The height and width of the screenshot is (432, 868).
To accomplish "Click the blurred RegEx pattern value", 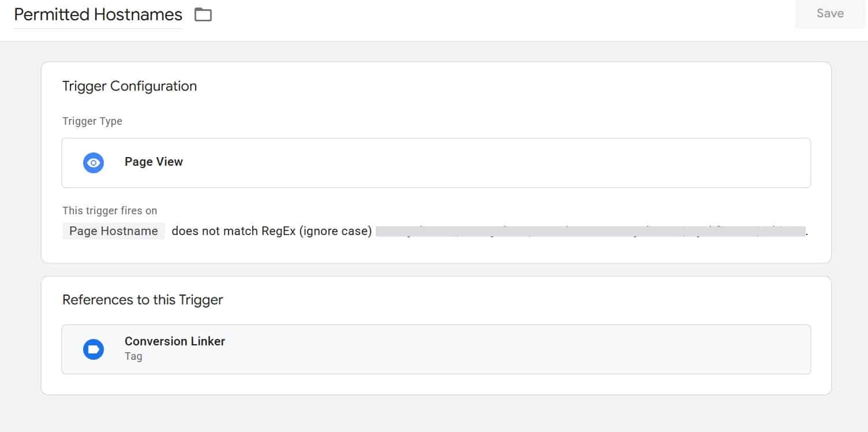I will pyautogui.click(x=590, y=232).
